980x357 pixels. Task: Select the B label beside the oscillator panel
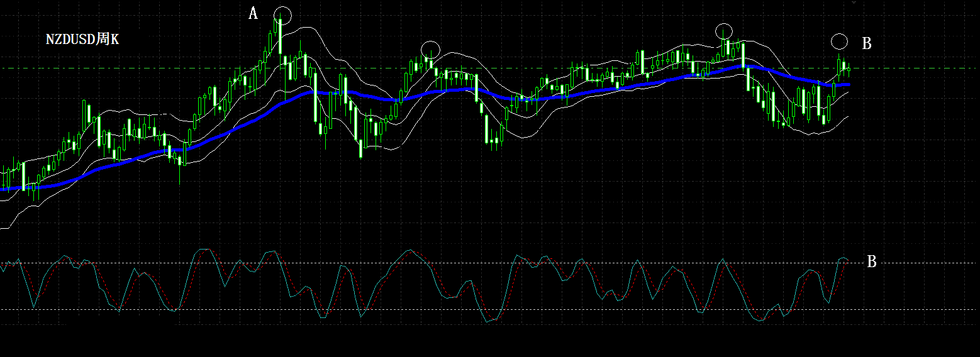[x=871, y=262]
